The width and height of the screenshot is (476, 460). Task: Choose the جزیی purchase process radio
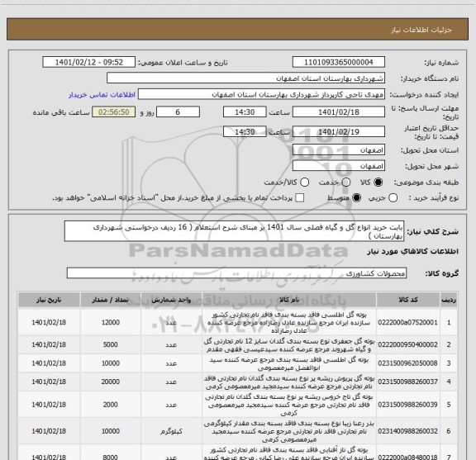393,198
